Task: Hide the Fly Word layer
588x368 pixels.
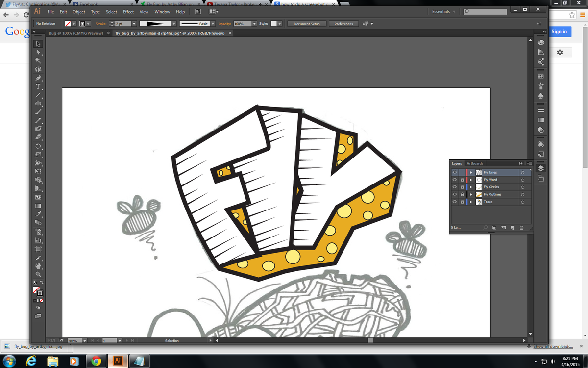Action: click(455, 180)
